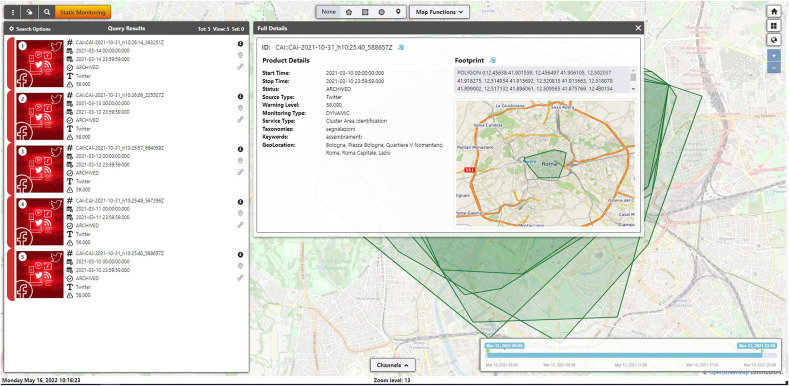
Task: Click Cluster Area Identification service type value
Action: click(357, 121)
